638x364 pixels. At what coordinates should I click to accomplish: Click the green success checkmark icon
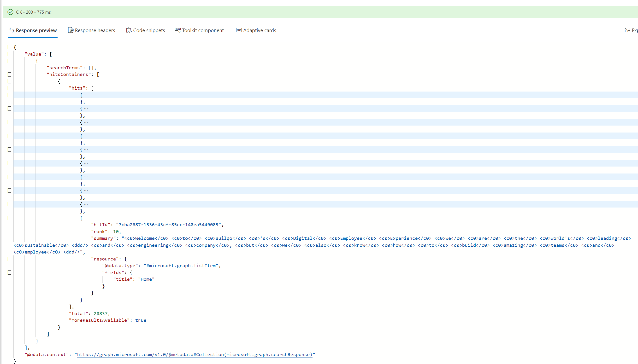click(x=10, y=12)
